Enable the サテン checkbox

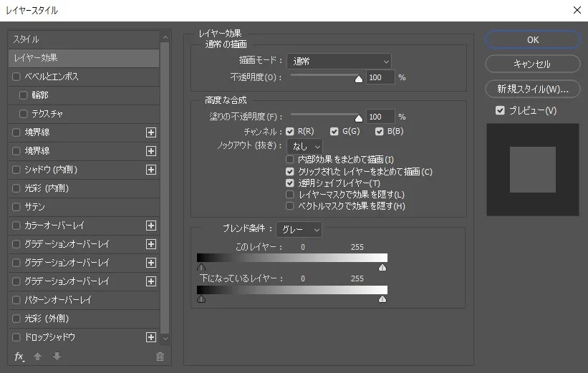16,207
